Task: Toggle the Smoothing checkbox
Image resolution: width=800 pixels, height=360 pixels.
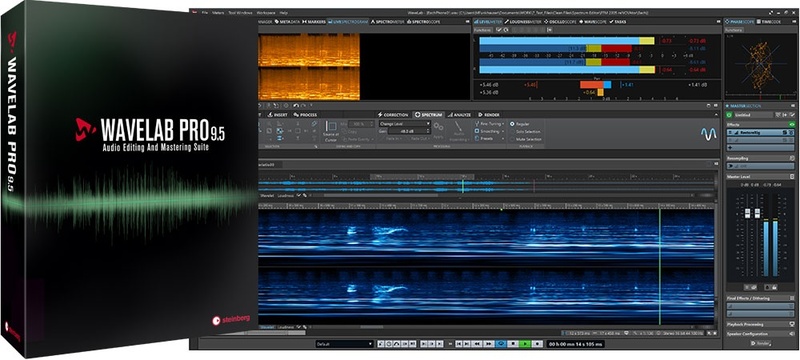Action: [477, 131]
